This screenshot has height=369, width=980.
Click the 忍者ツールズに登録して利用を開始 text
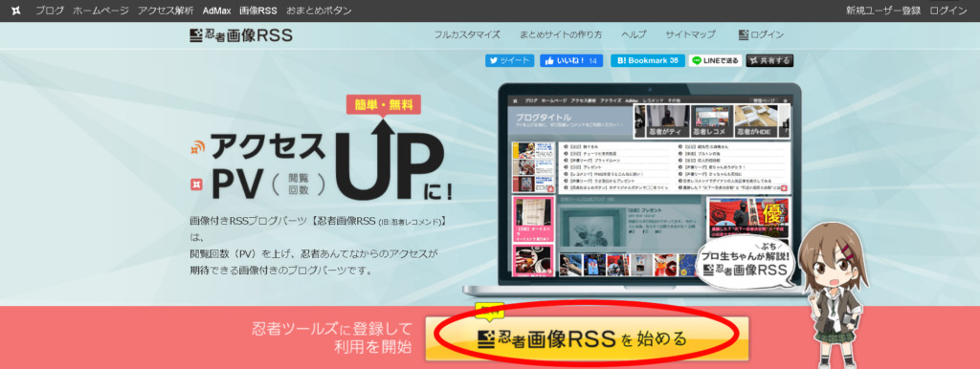[332, 337]
